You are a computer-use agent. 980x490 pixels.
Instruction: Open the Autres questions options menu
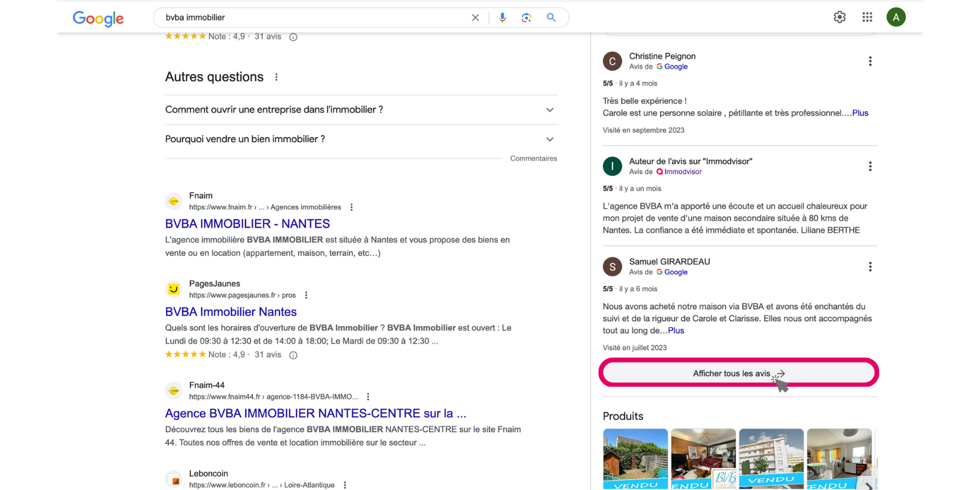[x=276, y=77]
